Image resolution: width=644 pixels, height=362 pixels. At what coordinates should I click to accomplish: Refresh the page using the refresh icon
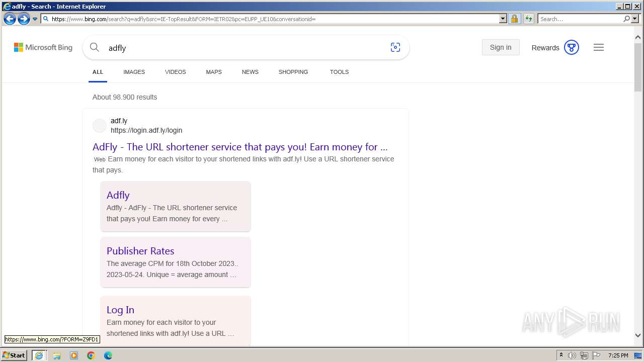[x=528, y=19]
